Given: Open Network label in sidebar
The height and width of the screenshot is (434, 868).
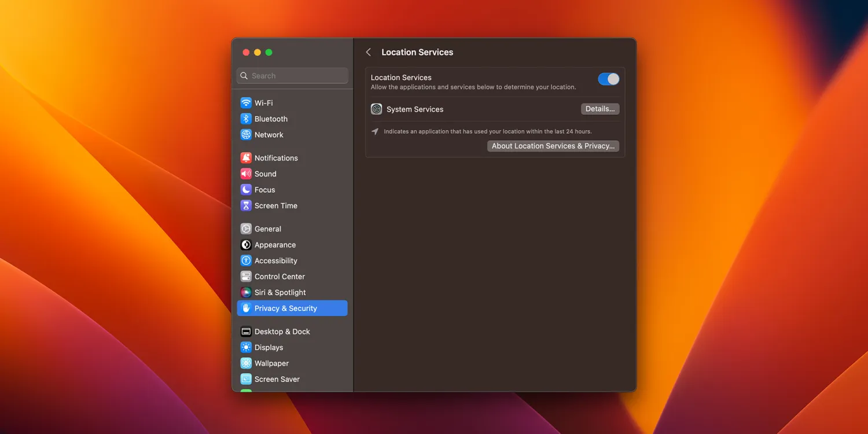Looking at the screenshot, I should (269, 135).
